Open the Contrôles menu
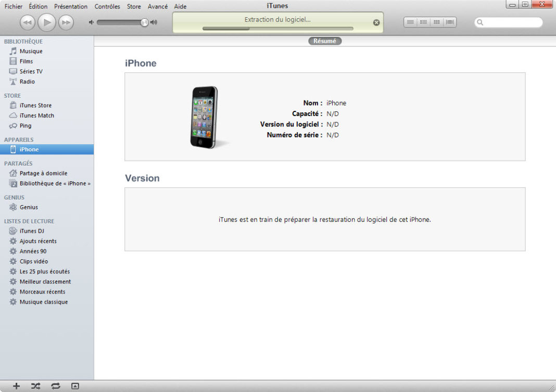 click(x=107, y=6)
